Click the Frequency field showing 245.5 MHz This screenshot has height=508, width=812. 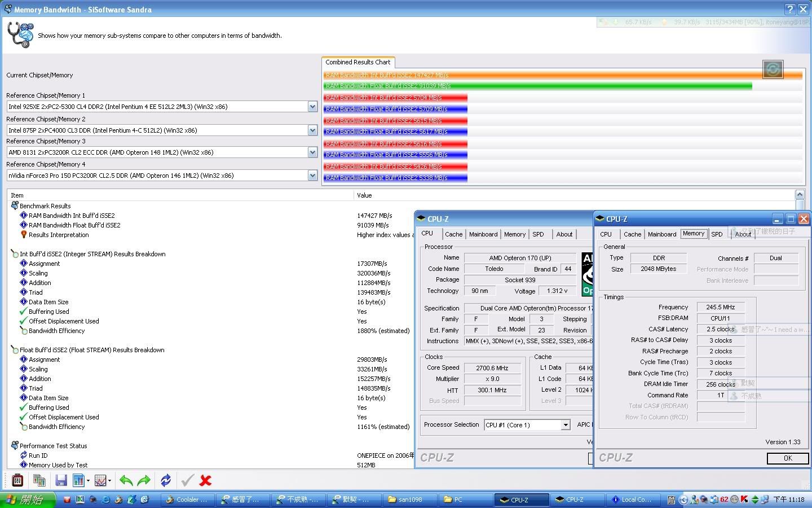pos(721,307)
